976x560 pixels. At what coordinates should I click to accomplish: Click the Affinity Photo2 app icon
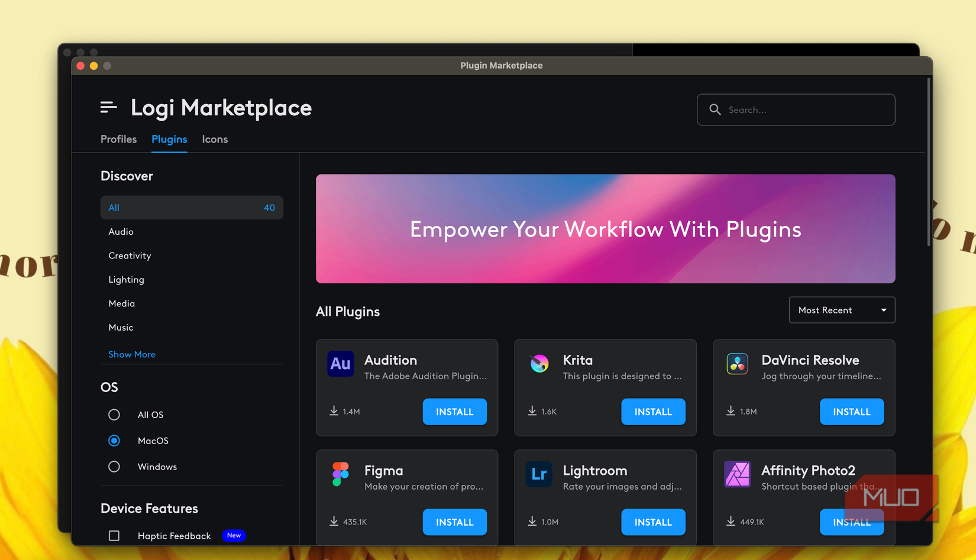(x=737, y=474)
